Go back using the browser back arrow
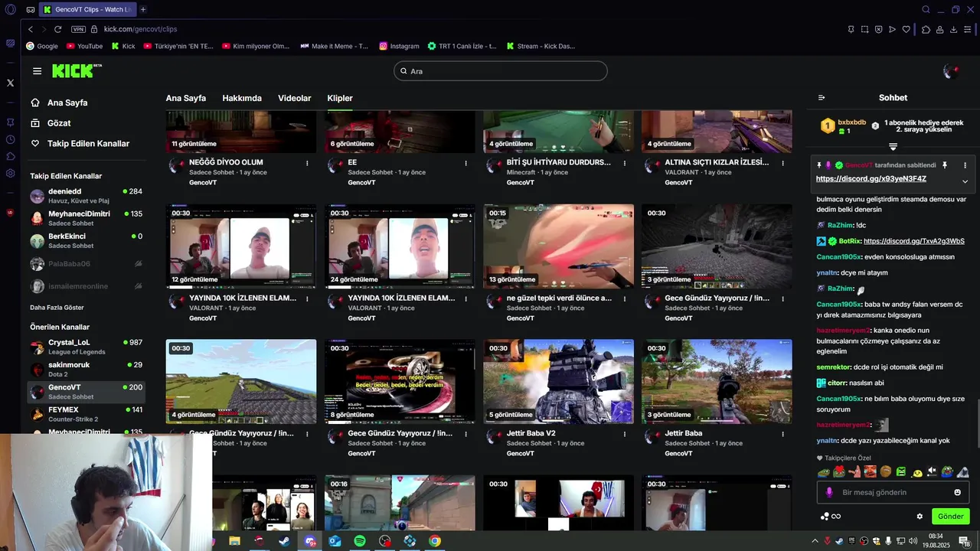The height and width of the screenshot is (551, 980). click(30, 29)
